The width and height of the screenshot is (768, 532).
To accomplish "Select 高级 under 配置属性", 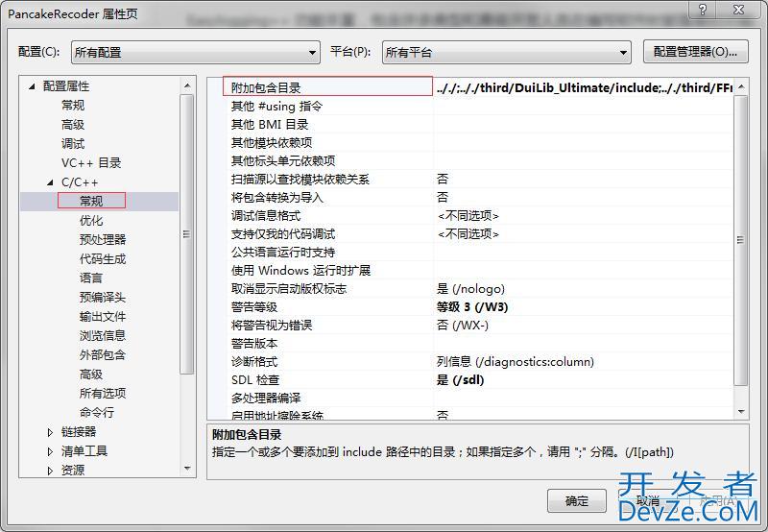I will pos(73,125).
